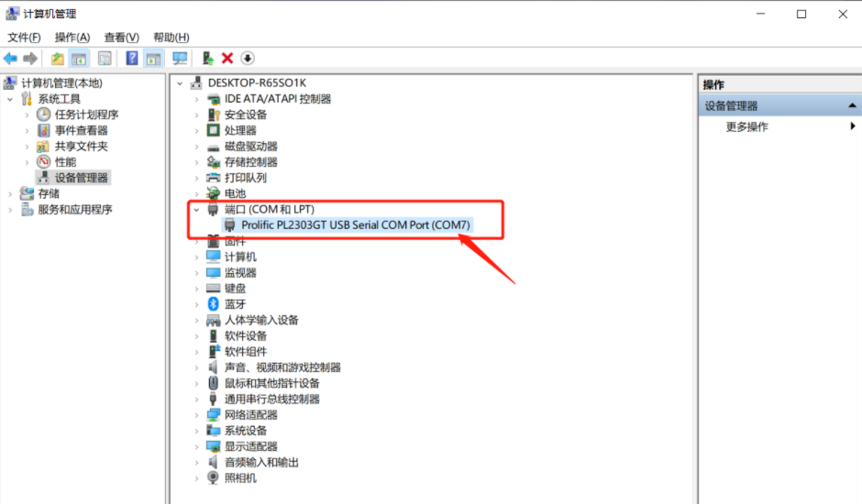Select the 软件设备 row

tap(245, 335)
